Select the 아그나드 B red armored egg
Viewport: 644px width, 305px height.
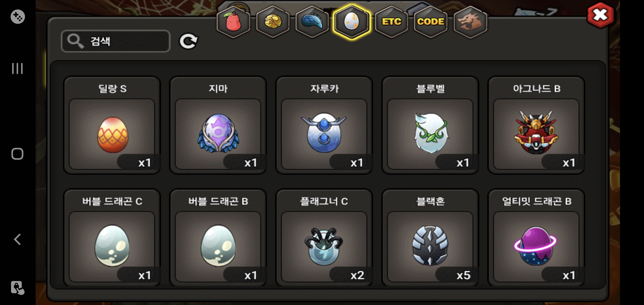point(536,125)
